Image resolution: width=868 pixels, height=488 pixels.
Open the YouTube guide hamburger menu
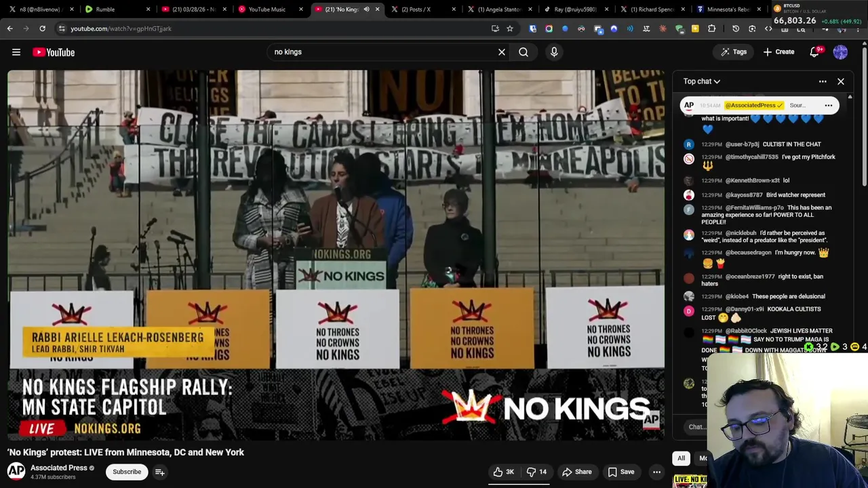click(16, 52)
